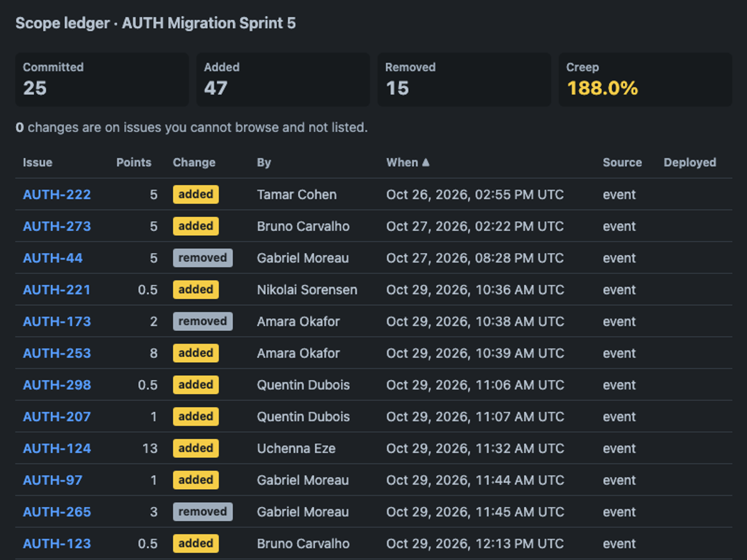Click the Scope ledger AUTH Migration Sprint 5 heading

156,24
